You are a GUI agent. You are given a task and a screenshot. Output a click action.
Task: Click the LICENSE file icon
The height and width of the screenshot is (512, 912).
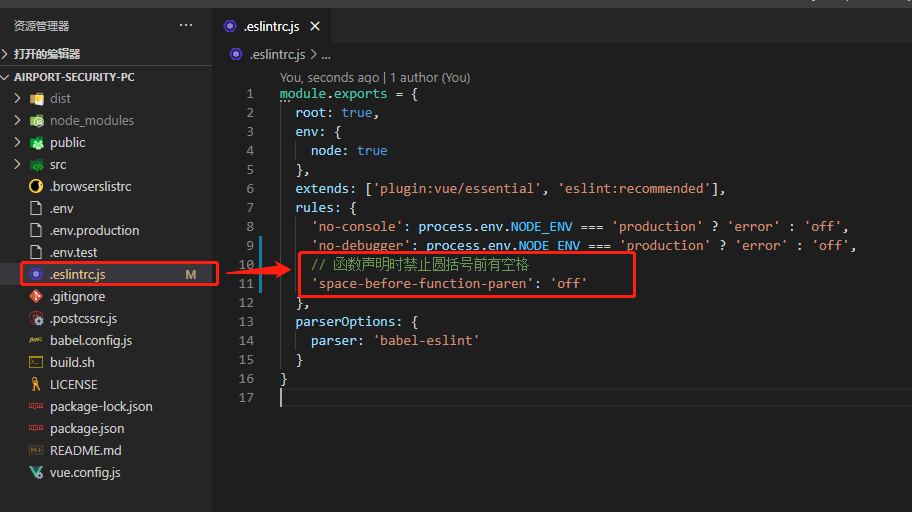coord(35,384)
